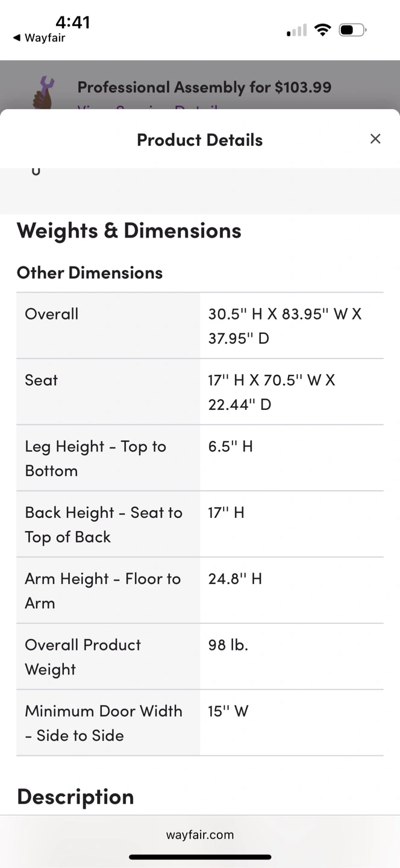Select the Seat dimensions value
This screenshot has width=400, height=868.
click(272, 392)
